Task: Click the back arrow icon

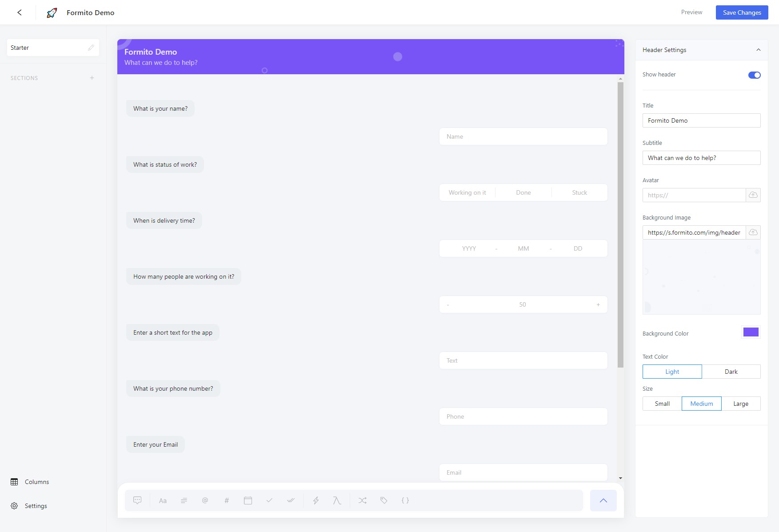Action: click(20, 12)
